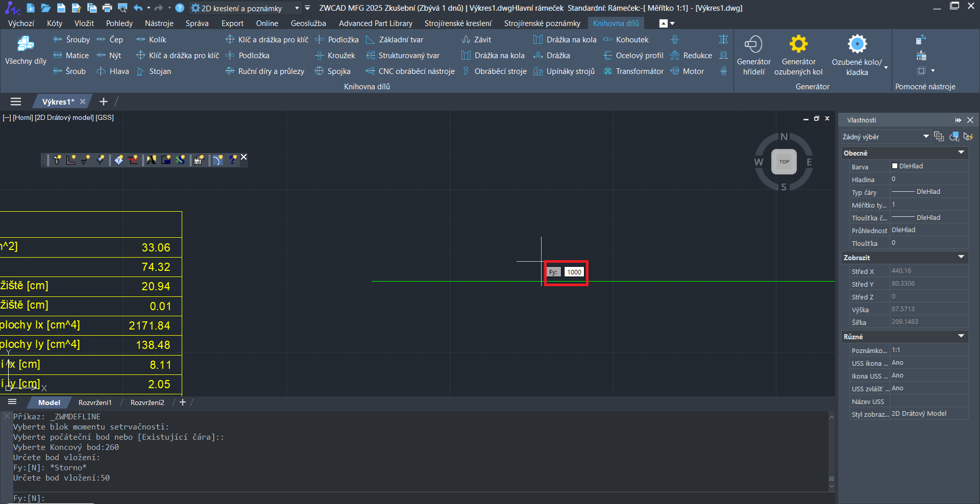Open the 2D kreslení a poznámky workspace dropdown
Screen dimensions: 980x504
297,8
